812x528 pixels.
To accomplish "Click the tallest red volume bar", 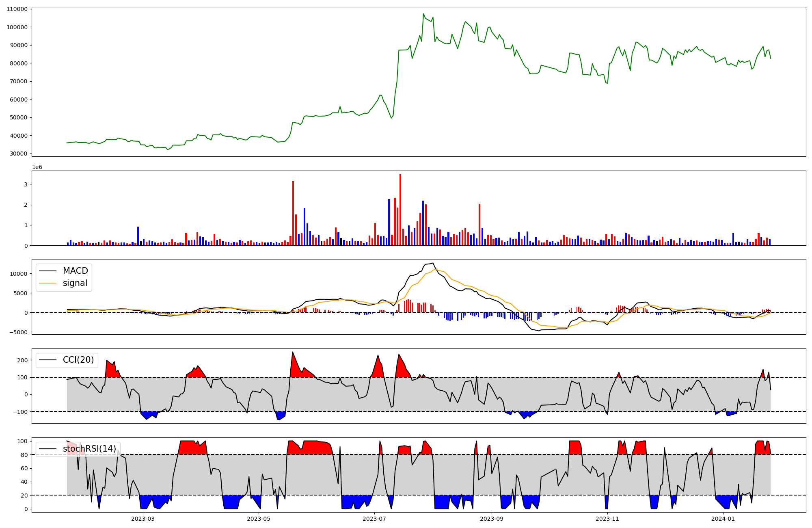I will pos(400,210).
